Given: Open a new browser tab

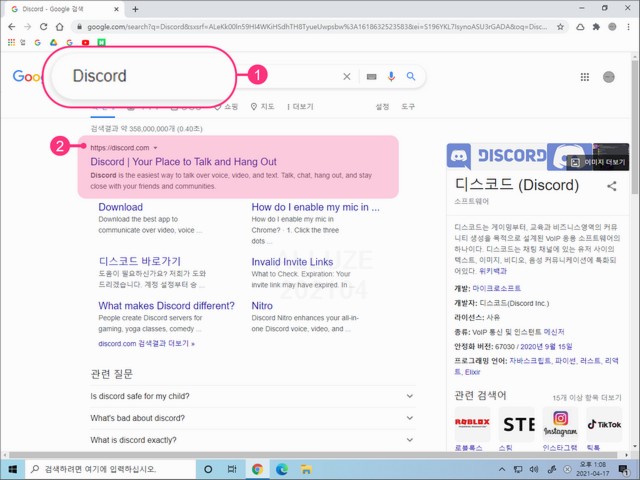Looking at the screenshot, I should [x=136, y=9].
